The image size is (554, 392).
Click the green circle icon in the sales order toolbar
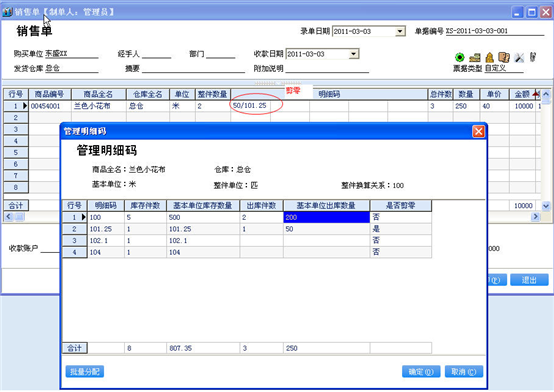(x=459, y=57)
